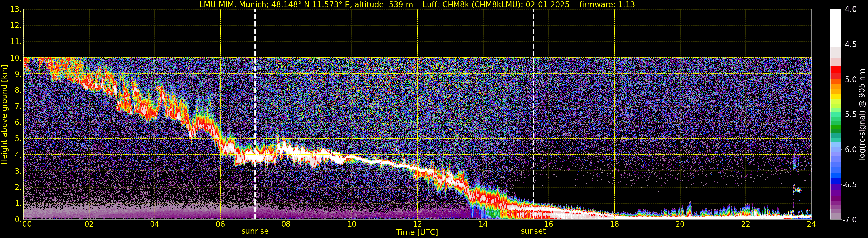Click the "02" time tick label
This screenshot has width=868, height=238.
click(x=89, y=224)
